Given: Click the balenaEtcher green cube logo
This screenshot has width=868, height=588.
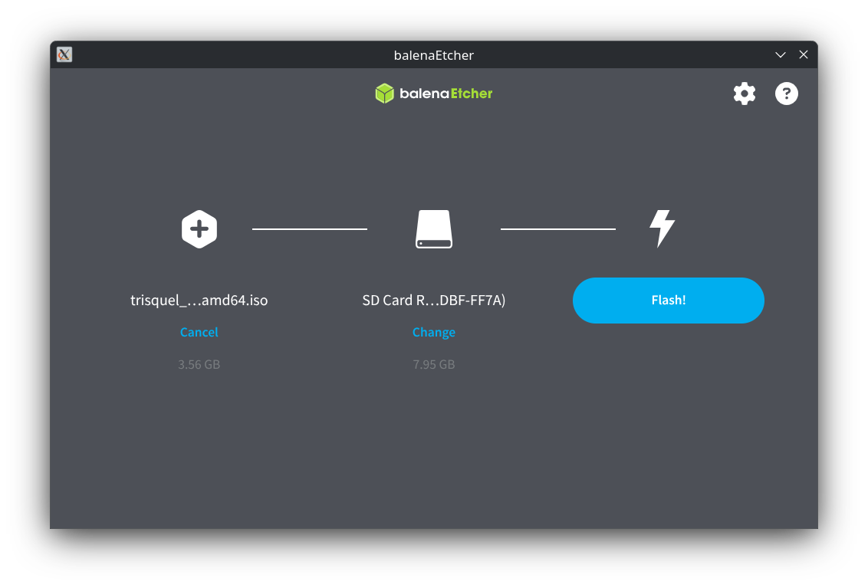Looking at the screenshot, I should coord(384,94).
